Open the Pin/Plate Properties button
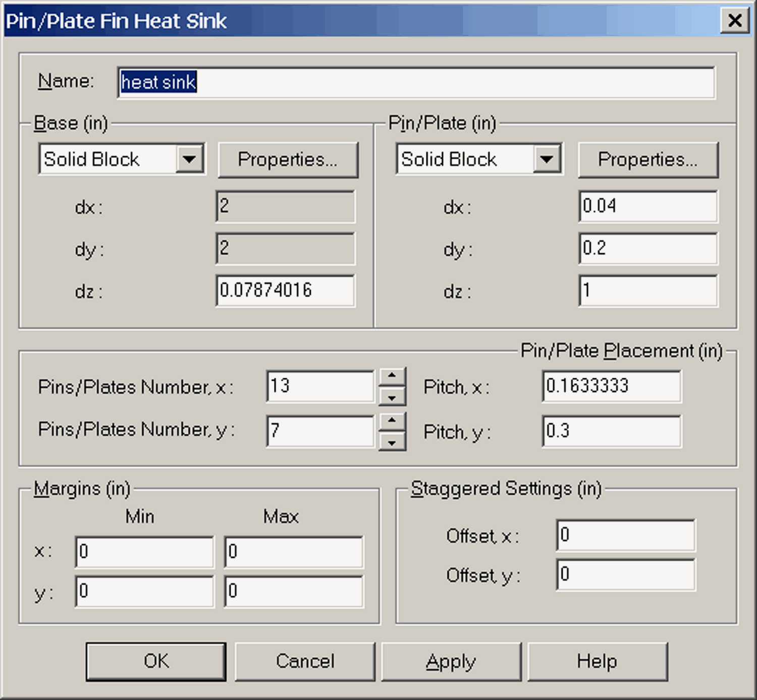 tap(647, 160)
